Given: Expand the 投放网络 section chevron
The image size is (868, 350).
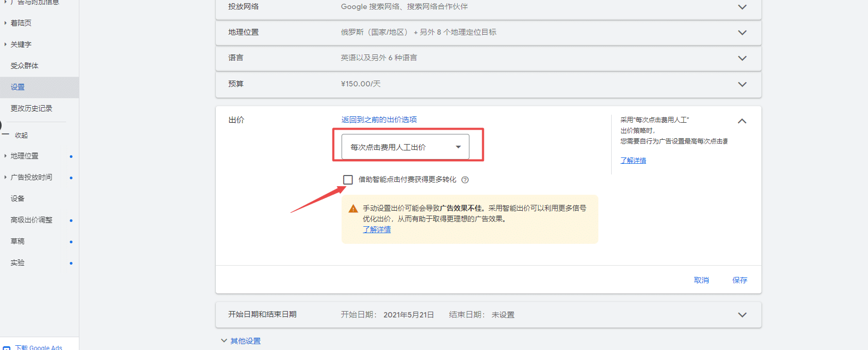Looking at the screenshot, I should (742, 7).
